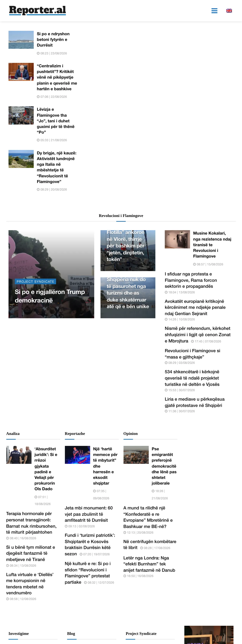Screen dimensions: 242x644
Task: Open 'Letër nga Londra' article
Action: coord(149,564)
